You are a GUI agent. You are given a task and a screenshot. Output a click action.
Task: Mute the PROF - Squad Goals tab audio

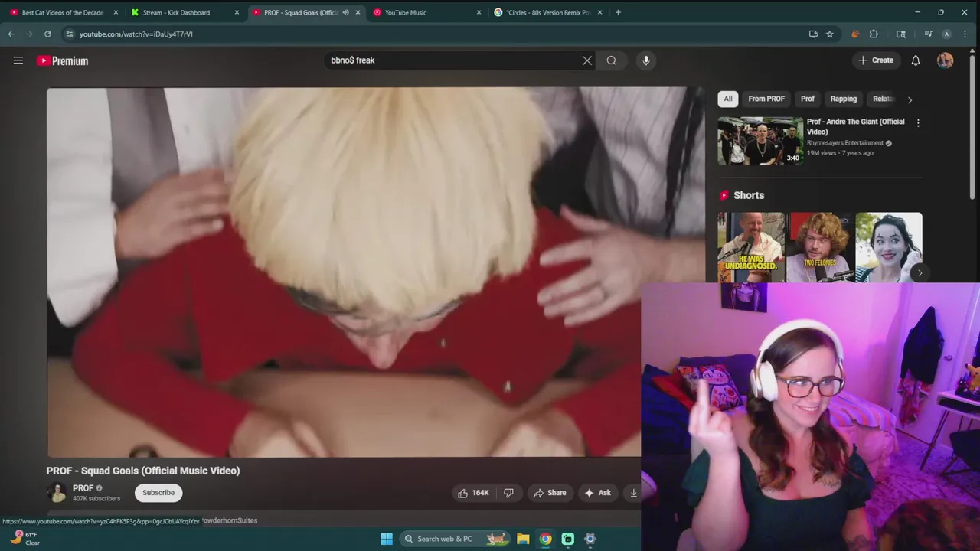[345, 12]
